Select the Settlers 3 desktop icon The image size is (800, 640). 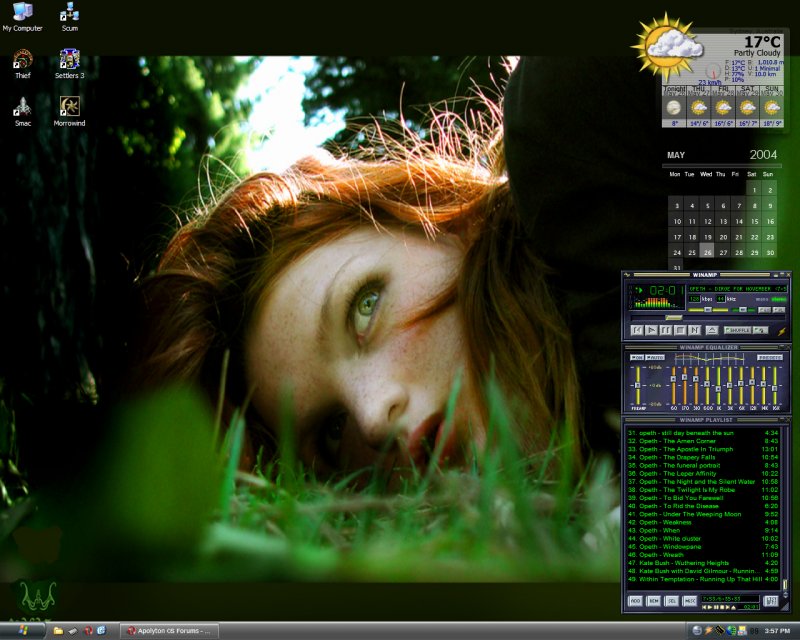pos(70,59)
